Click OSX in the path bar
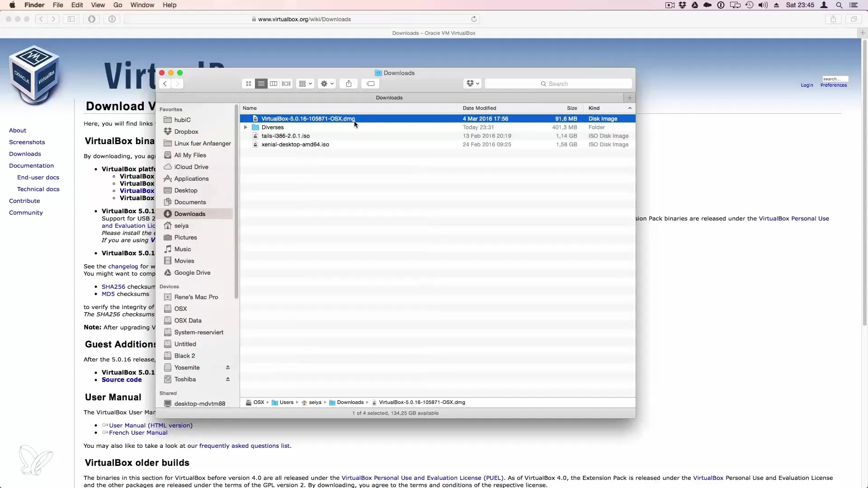 pos(255,402)
